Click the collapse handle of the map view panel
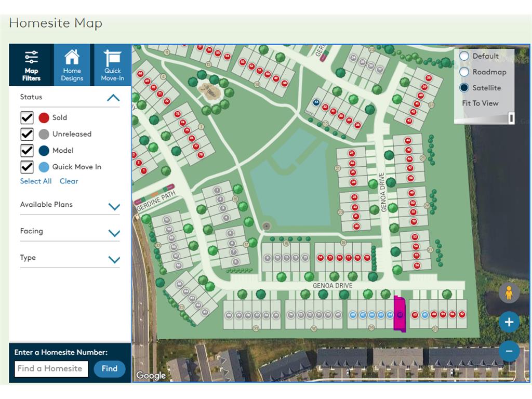 [x=511, y=118]
